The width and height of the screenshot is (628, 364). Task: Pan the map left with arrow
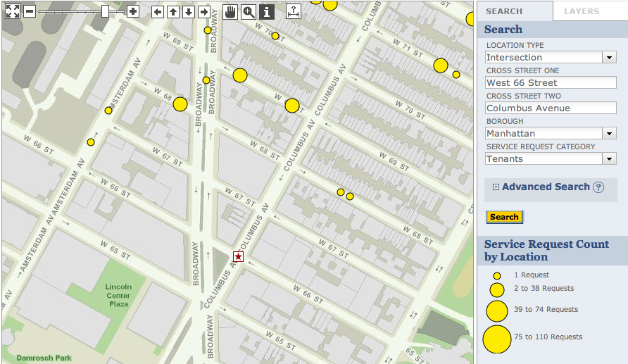point(158,12)
